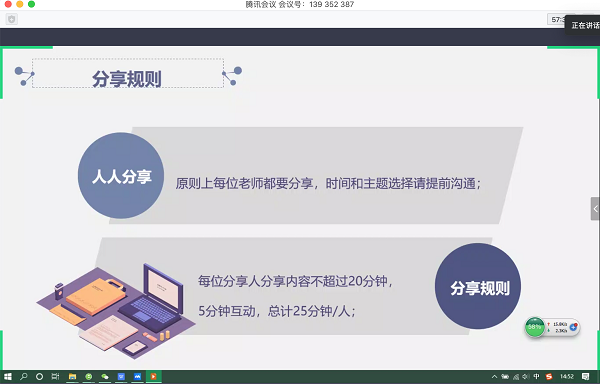The height and width of the screenshot is (385, 600).
Task: Click the meeting timer display
Action: pyautogui.click(x=557, y=20)
